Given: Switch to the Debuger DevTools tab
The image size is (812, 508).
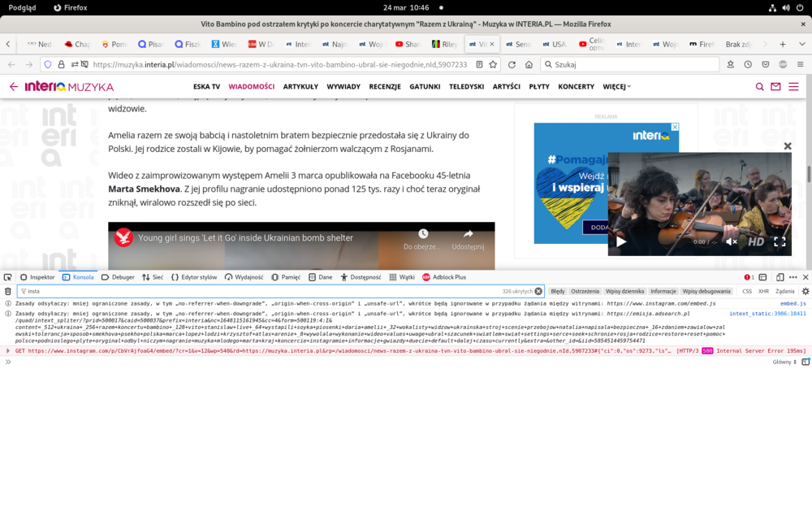Looking at the screenshot, I should point(118,277).
